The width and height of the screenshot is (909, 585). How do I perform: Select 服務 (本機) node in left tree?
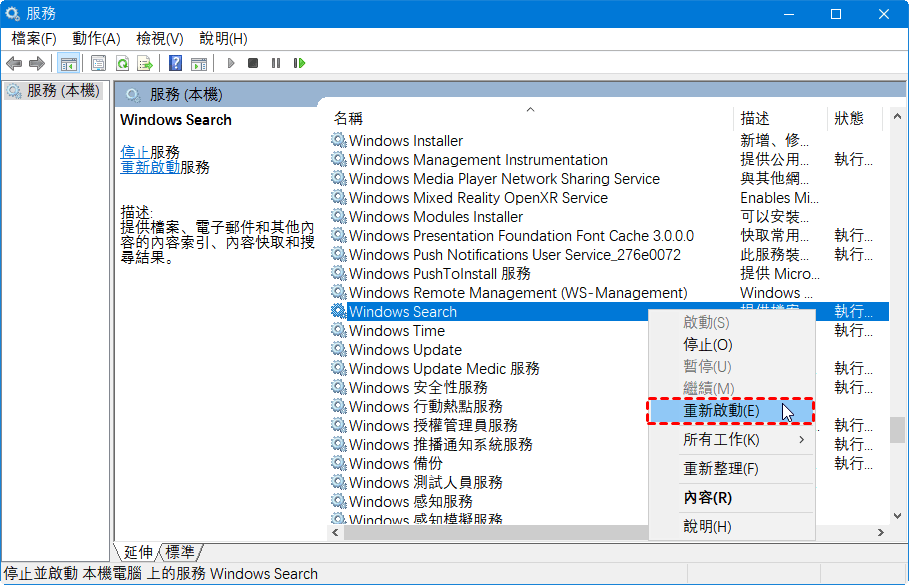tap(53, 91)
